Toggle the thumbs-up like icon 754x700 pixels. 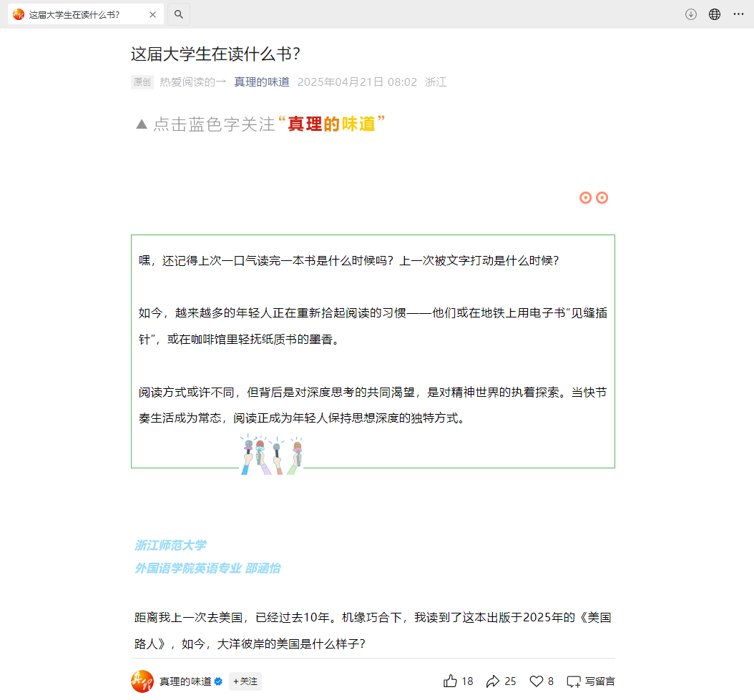(x=450, y=681)
